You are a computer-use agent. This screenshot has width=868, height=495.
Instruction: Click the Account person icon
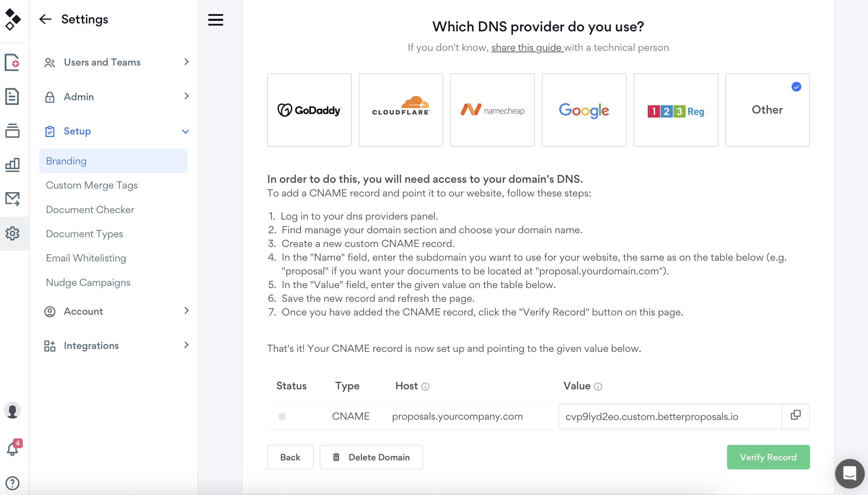(50, 311)
